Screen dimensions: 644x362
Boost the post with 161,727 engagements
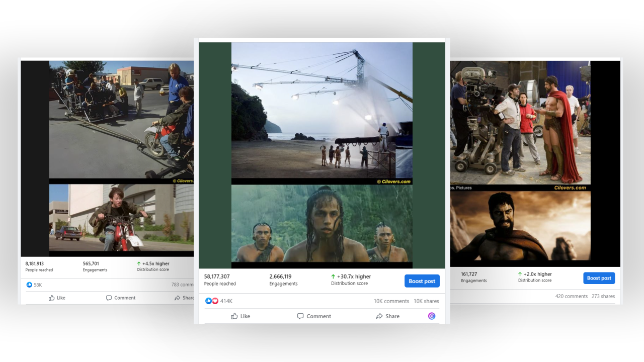click(x=599, y=278)
